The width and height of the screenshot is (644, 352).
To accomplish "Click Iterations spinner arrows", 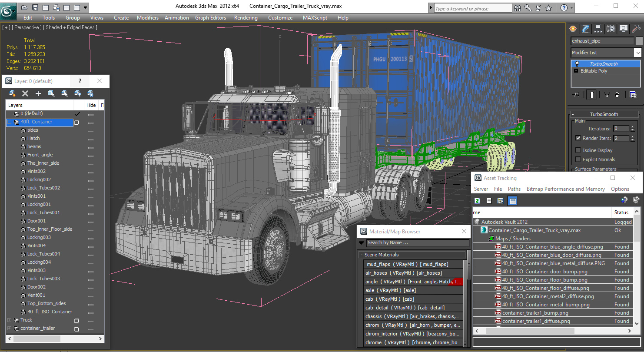I will tap(633, 129).
